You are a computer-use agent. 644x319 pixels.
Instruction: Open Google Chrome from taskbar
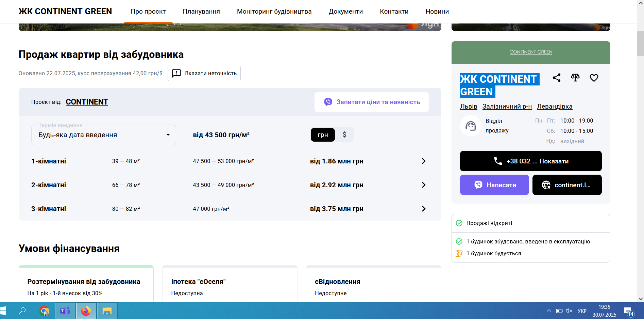click(44, 310)
